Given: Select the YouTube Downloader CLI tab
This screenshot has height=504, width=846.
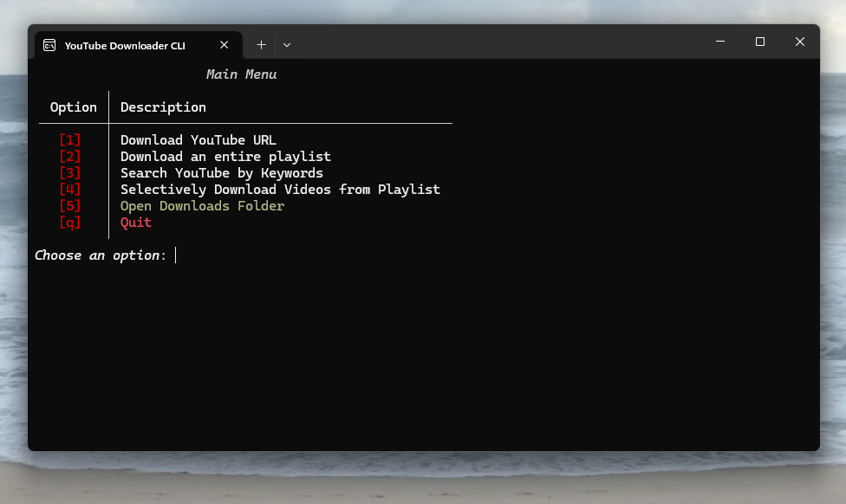Looking at the screenshot, I should 139,45.
